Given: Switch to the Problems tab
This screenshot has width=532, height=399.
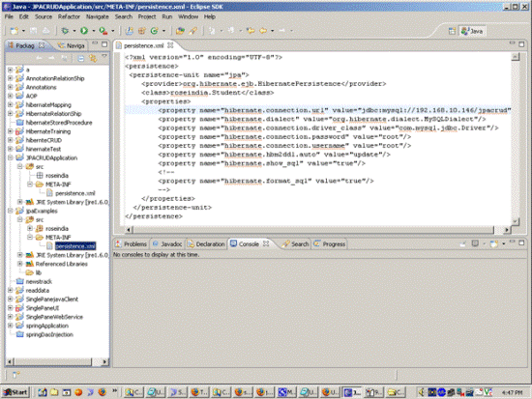Looking at the screenshot, I should [x=131, y=244].
